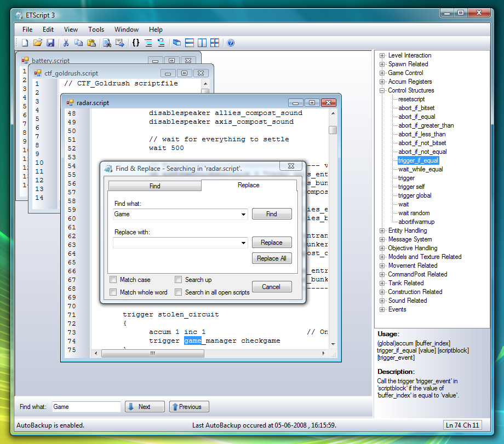This screenshot has width=504, height=444.
Task: Click the 'Ln 74 Ch 11' status entry
Action: point(462,425)
